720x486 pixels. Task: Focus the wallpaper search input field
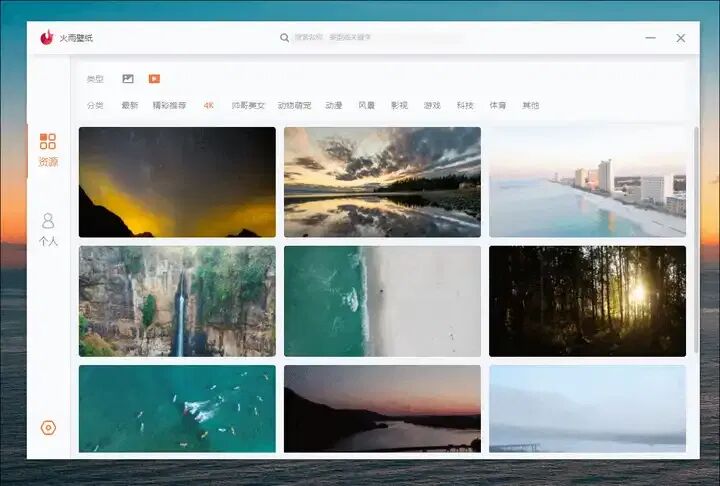pyautogui.click(x=377, y=37)
